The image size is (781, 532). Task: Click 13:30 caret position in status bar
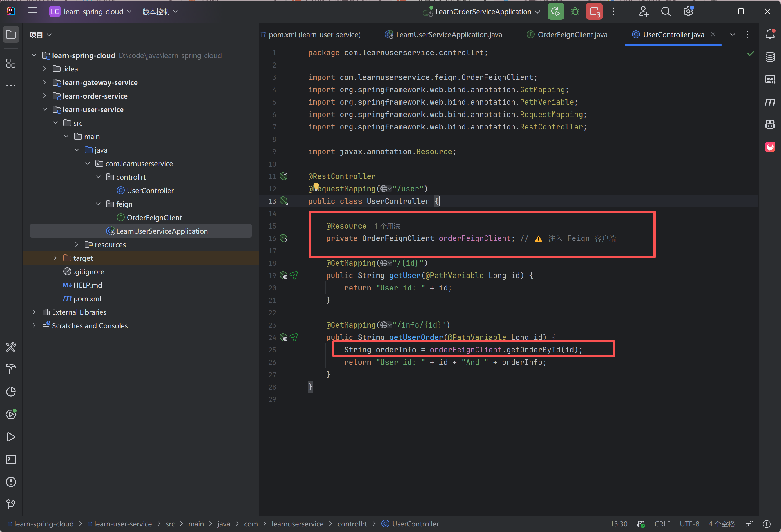(x=618, y=524)
